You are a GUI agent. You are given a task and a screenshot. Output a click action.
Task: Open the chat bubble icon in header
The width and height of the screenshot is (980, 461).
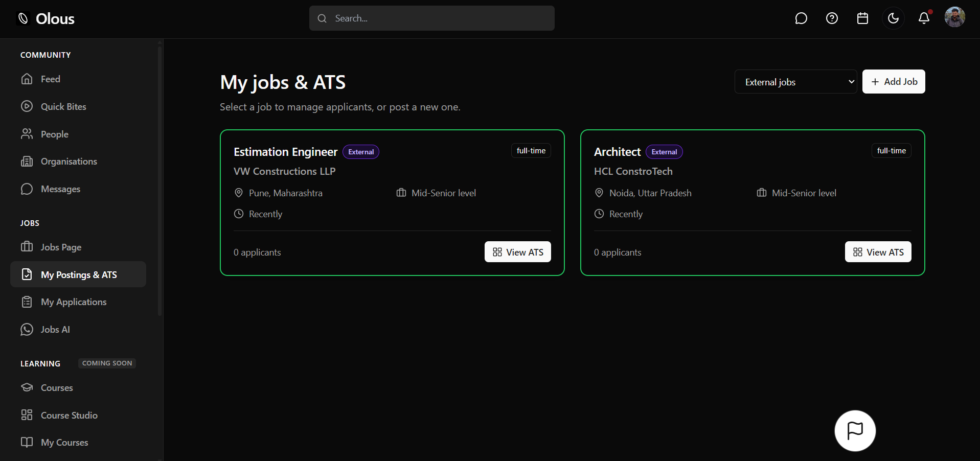(x=801, y=18)
